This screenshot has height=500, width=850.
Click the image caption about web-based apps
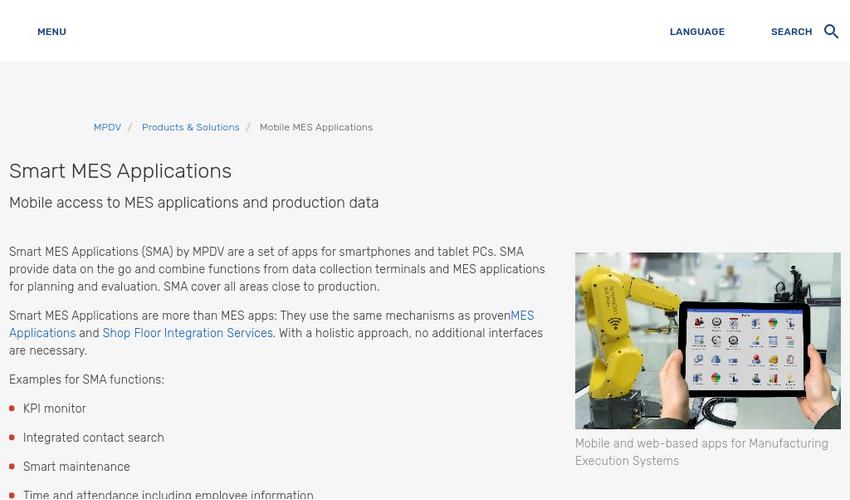point(701,452)
